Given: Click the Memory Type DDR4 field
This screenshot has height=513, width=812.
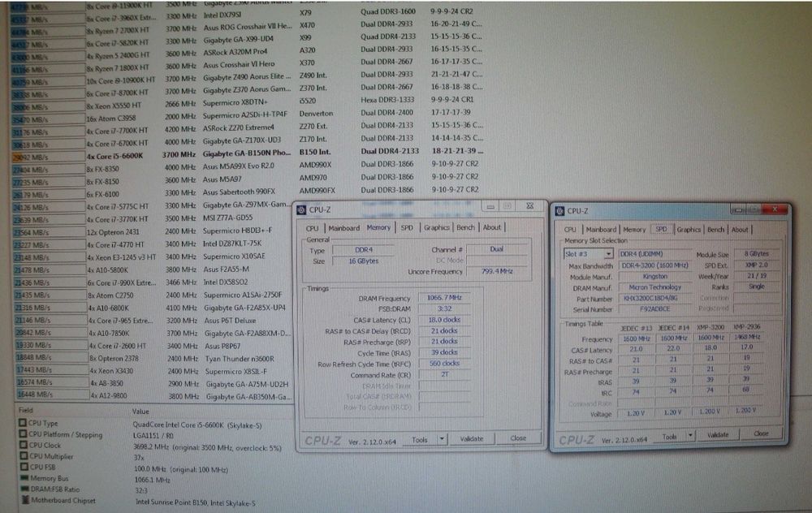Looking at the screenshot, I should tap(363, 250).
